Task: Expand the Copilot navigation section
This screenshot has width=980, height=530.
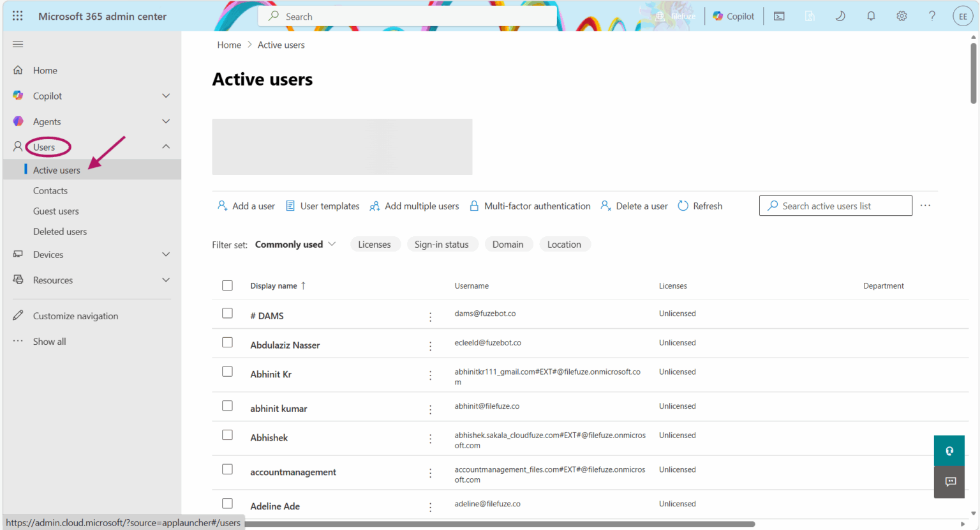Action: click(x=166, y=96)
